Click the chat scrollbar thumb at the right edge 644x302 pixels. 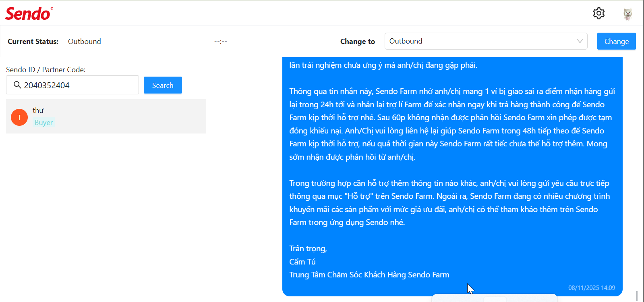637,296
